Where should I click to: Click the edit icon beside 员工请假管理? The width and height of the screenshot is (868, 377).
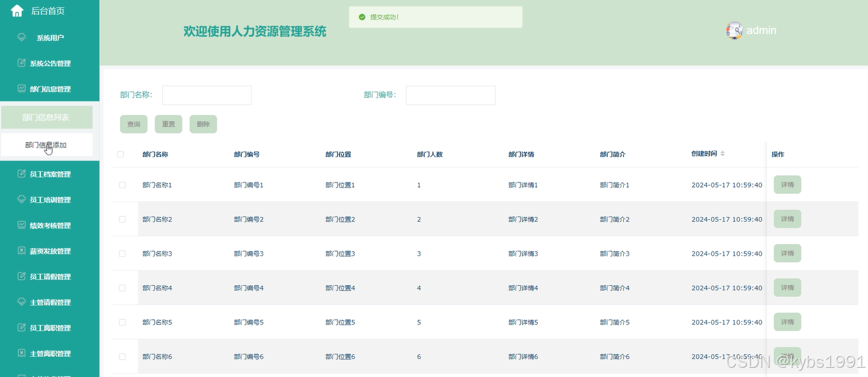pos(21,276)
